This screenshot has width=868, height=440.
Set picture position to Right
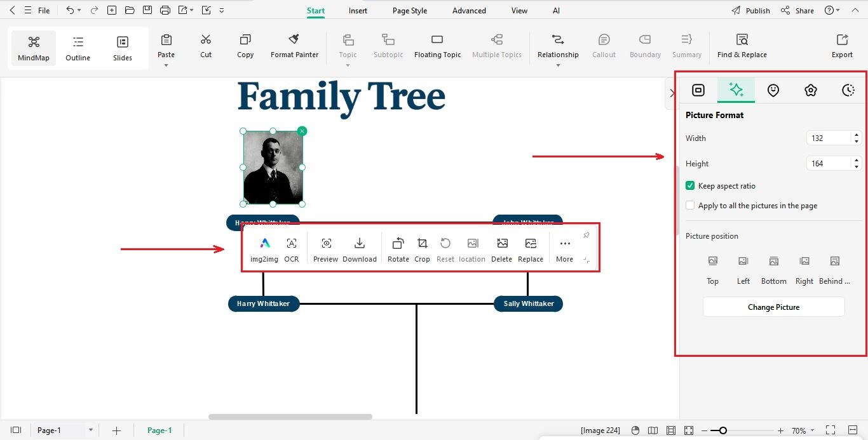coord(804,270)
